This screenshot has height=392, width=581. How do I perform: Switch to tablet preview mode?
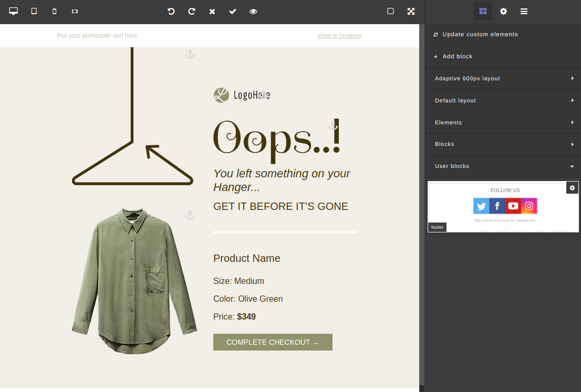click(x=34, y=11)
